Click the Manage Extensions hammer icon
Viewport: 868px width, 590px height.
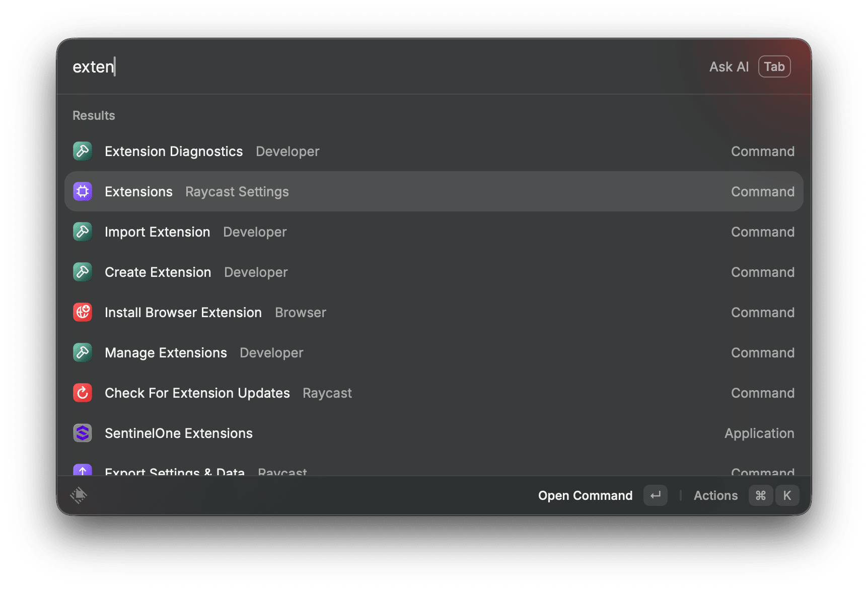(x=83, y=352)
